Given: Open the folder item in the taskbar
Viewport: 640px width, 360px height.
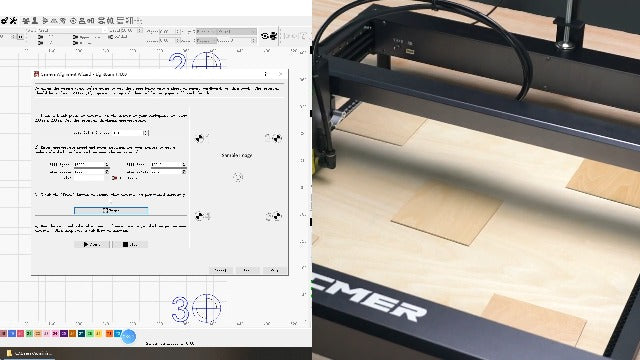Looking at the screenshot, I should click(x=29, y=353).
